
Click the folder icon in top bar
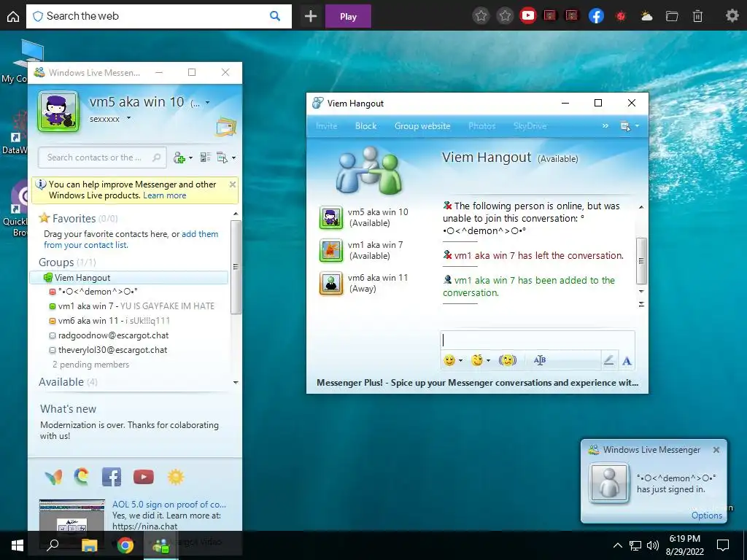[x=672, y=16]
